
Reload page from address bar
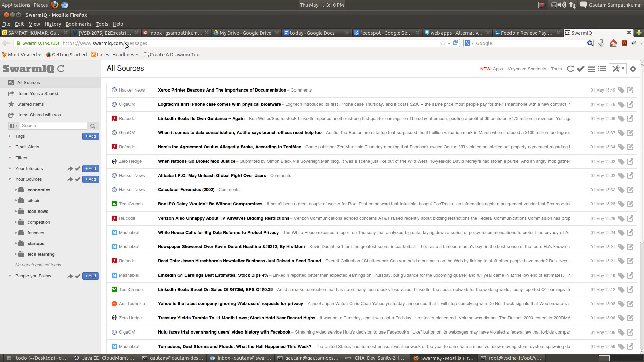(x=455, y=43)
